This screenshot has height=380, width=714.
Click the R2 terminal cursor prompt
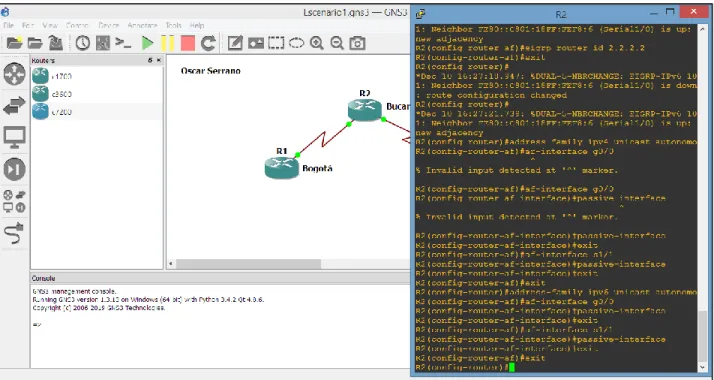coord(512,367)
